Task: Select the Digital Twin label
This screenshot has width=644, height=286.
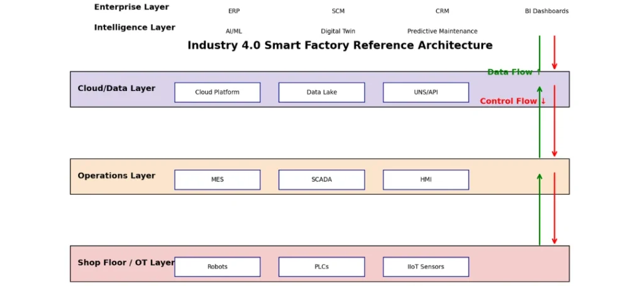Action: [x=338, y=31]
